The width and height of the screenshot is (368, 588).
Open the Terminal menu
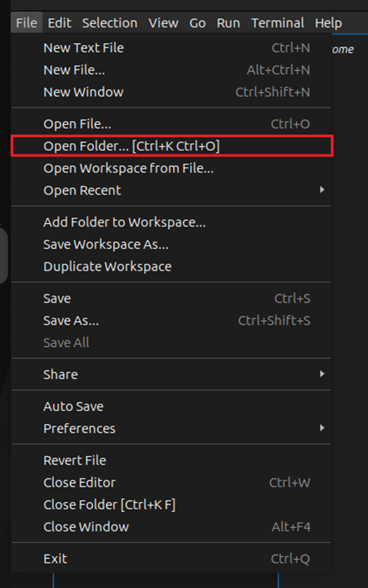click(x=277, y=23)
